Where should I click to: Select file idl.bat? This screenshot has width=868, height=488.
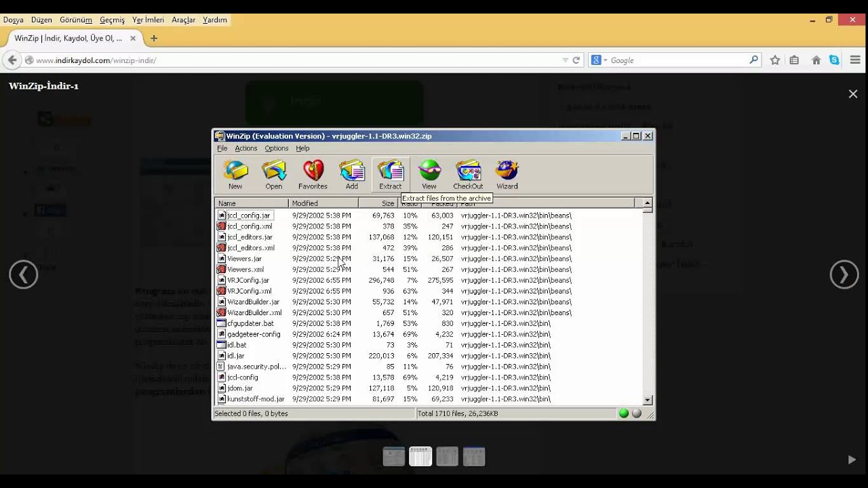[231, 345]
